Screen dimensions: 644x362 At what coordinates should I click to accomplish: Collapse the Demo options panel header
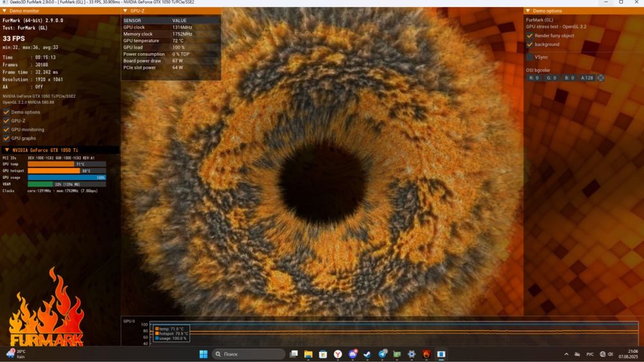coord(528,11)
